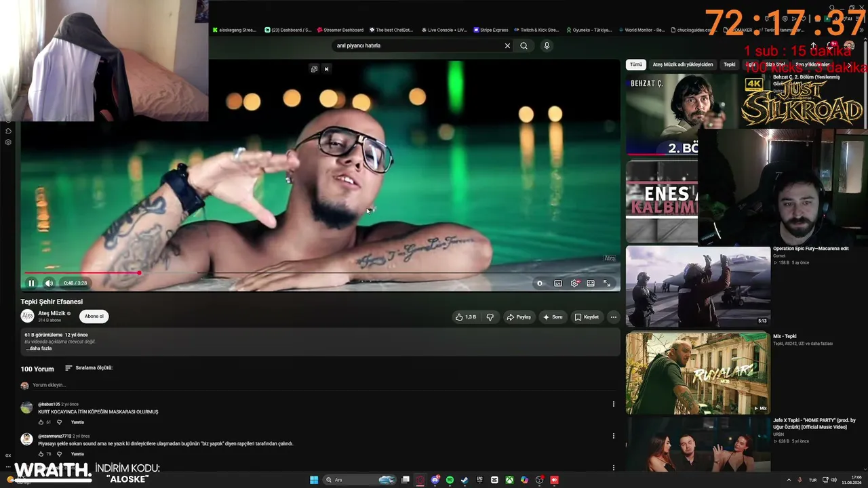Reply to the @babus105 comment
868x488 pixels.
77,422
